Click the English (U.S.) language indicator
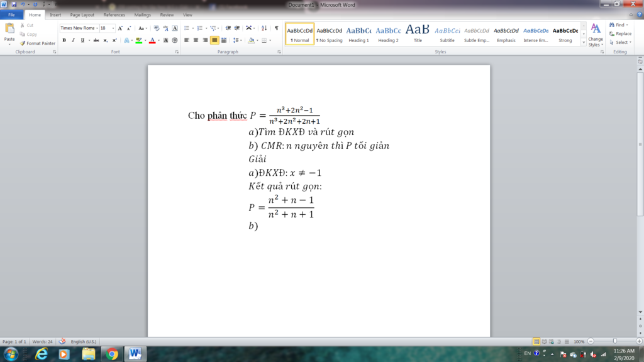Viewport: 644px width, 362px height. [84, 341]
